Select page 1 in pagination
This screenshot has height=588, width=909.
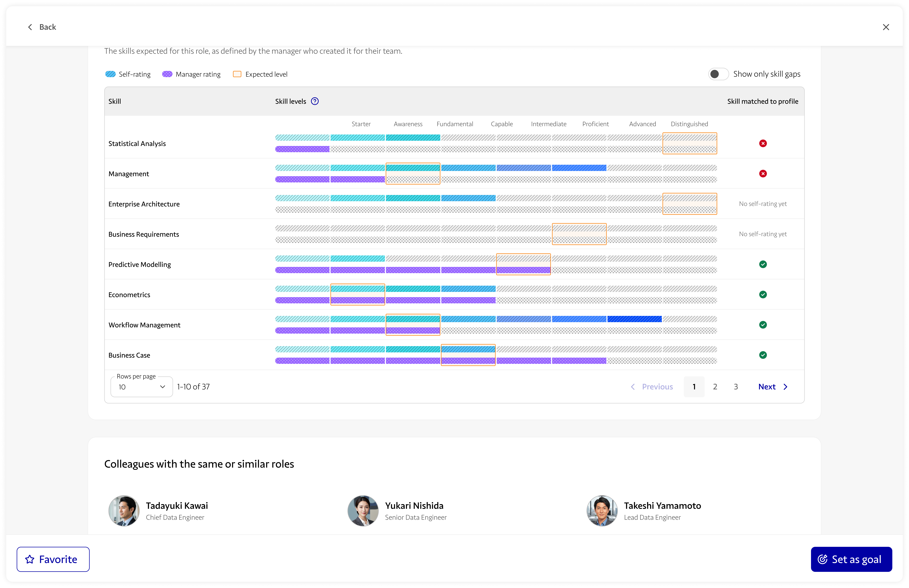pyautogui.click(x=694, y=387)
